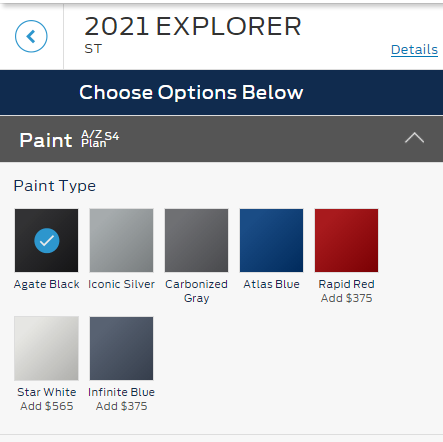Viewport: 443px width, 442px height.
Task: Click the Paint section header title
Action: [46, 140]
